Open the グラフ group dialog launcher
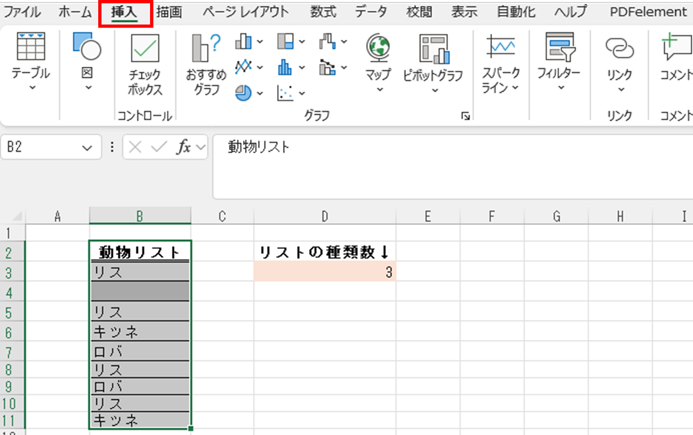The height and width of the screenshot is (435, 693). tap(465, 116)
